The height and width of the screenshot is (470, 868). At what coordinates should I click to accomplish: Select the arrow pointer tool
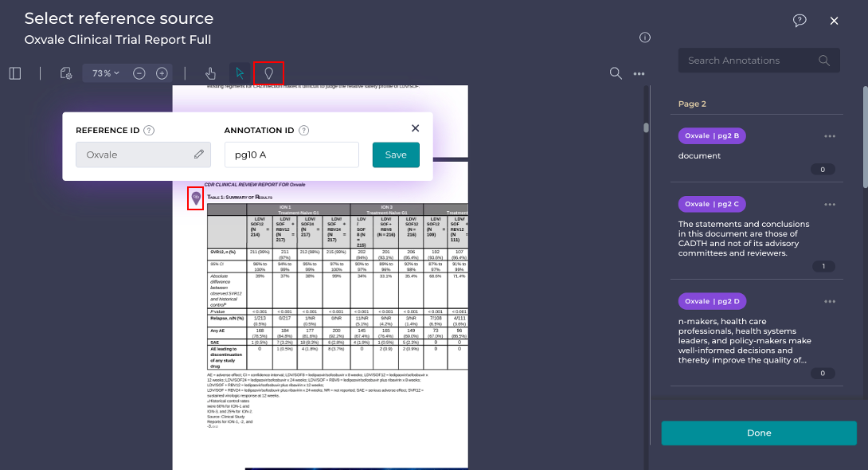(240, 73)
